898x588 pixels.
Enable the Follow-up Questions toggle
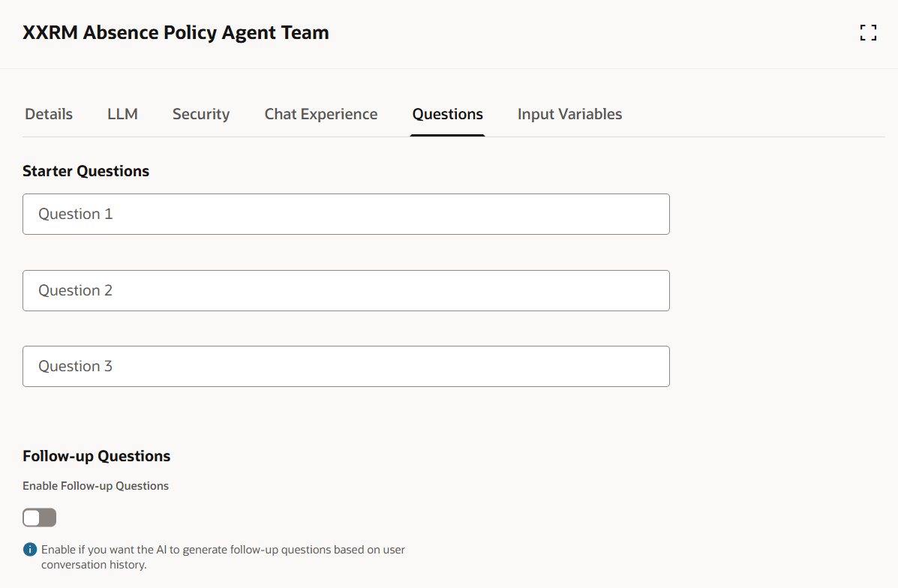[40, 517]
